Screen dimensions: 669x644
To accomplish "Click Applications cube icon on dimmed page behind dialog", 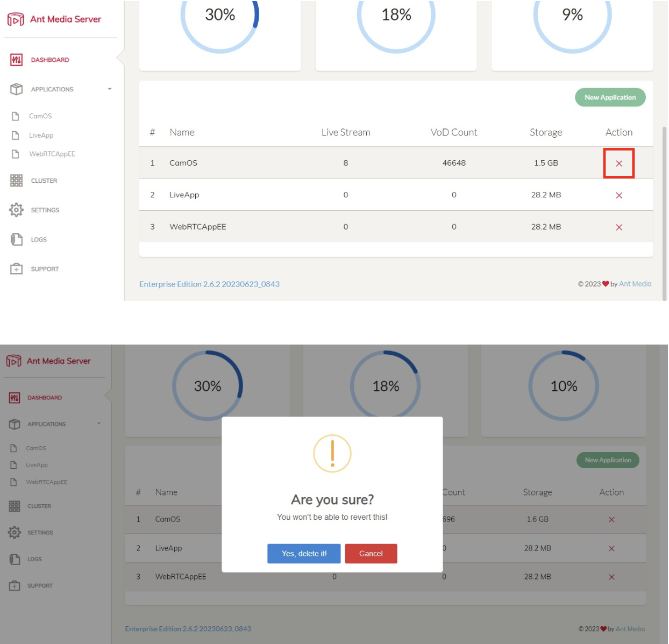I will (x=15, y=424).
